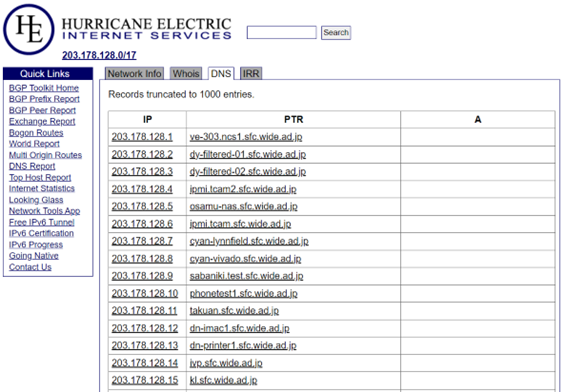The height and width of the screenshot is (392, 566).
Task: Click the Hurricane Electric HE logo
Action: point(29,29)
